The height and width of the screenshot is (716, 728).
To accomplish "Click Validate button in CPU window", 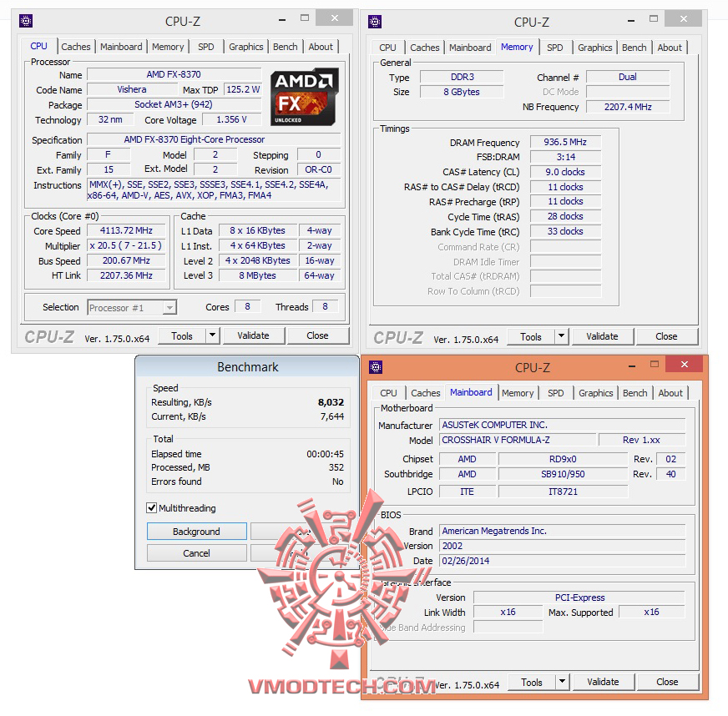I will pyautogui.click(x=254, y=335).
